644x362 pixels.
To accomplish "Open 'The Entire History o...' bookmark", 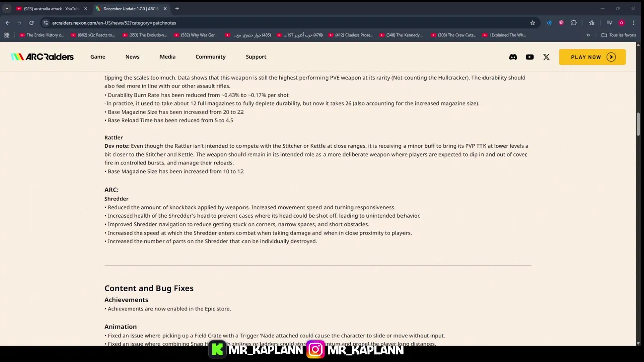I will click(42, 35).
